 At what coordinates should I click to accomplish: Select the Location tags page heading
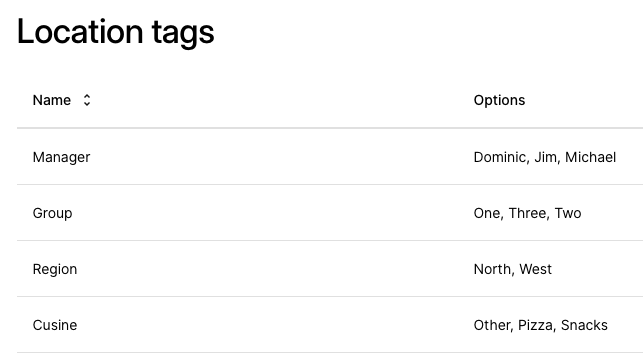[x=115, y=32]
